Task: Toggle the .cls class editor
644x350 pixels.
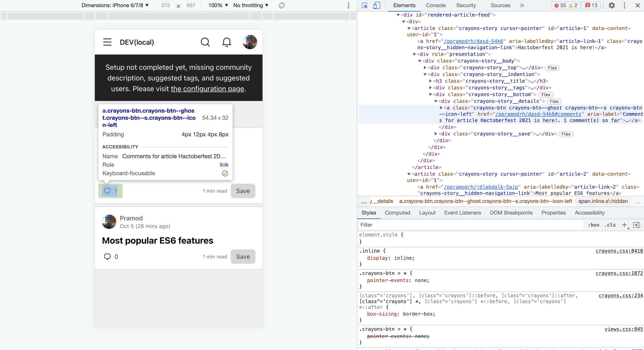Action: pyautogui.click(x=610, y=225)
